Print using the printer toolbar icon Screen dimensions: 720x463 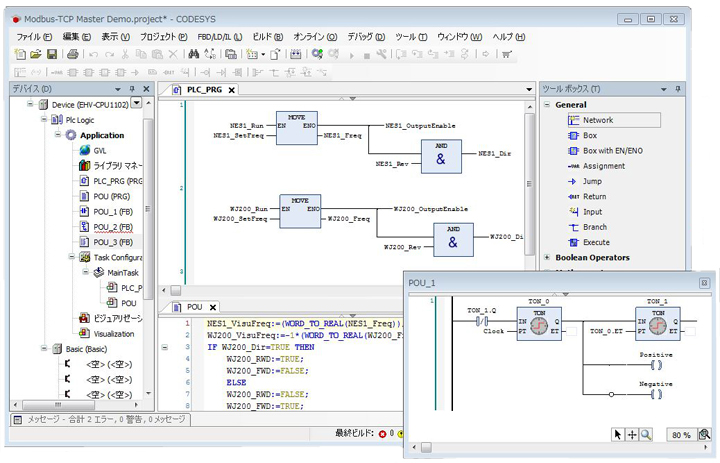click(73, 54)
